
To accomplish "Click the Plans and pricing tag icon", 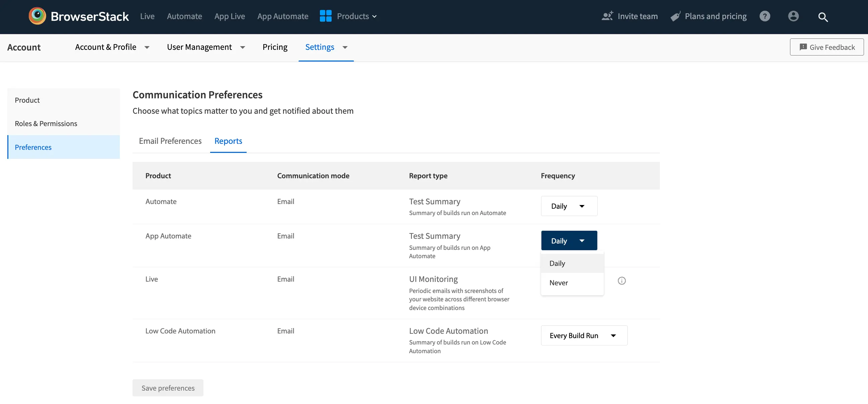I will 675,16.
